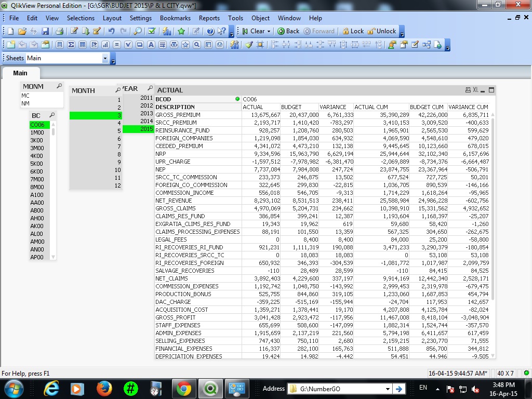Open the Search magnifier tool in toolbar

138,31
